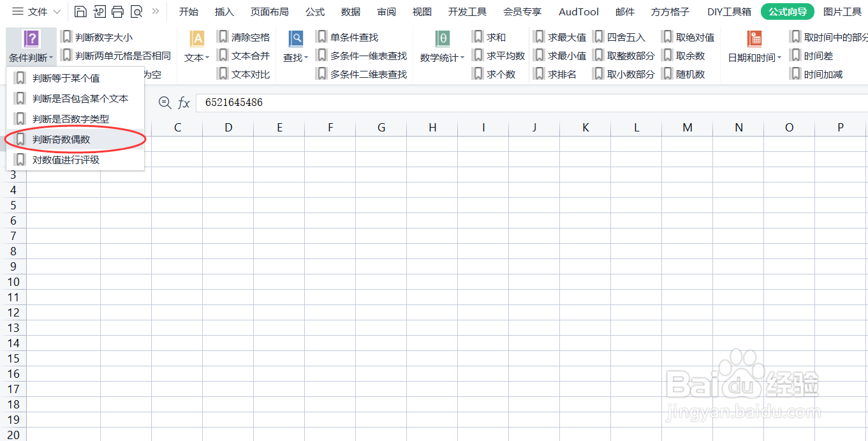This screenshot has width=868, height=441.
Task: Choose 判断等于某个值 from menu
Action: (x=75, y=78)
